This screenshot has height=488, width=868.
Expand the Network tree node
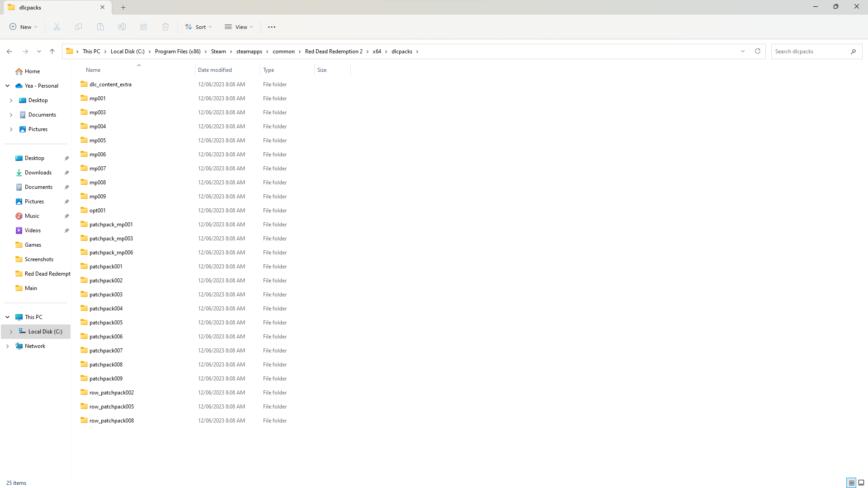tap(8, 346)
